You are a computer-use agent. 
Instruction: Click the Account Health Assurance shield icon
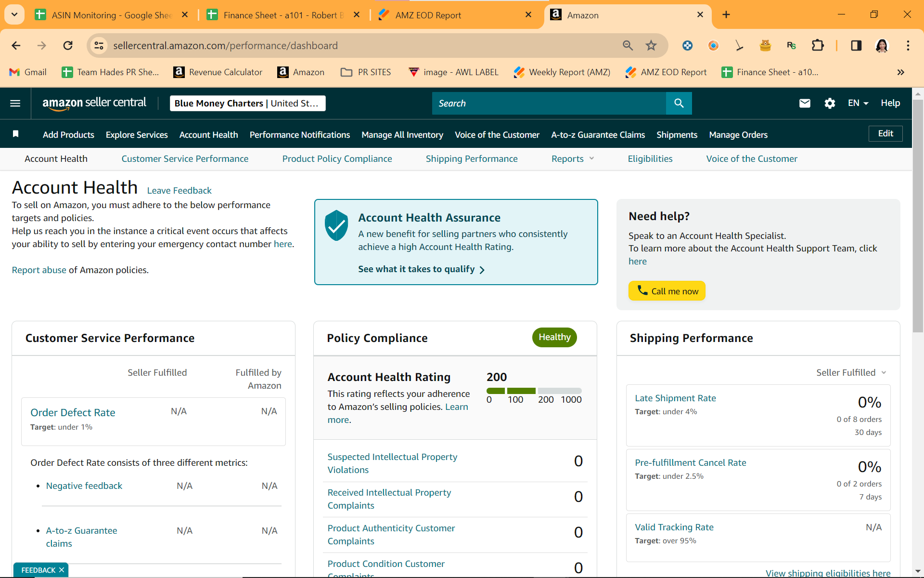[x=336, y=225]
